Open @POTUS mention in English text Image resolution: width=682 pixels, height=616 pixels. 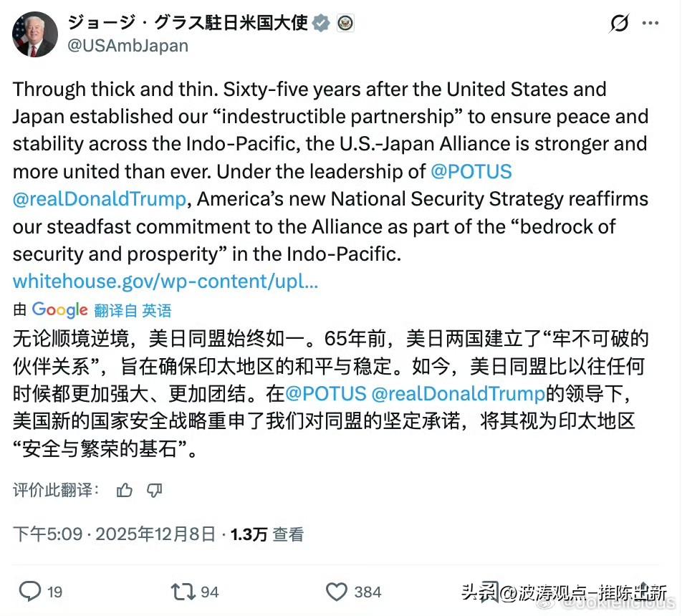[x=471, y=172]
